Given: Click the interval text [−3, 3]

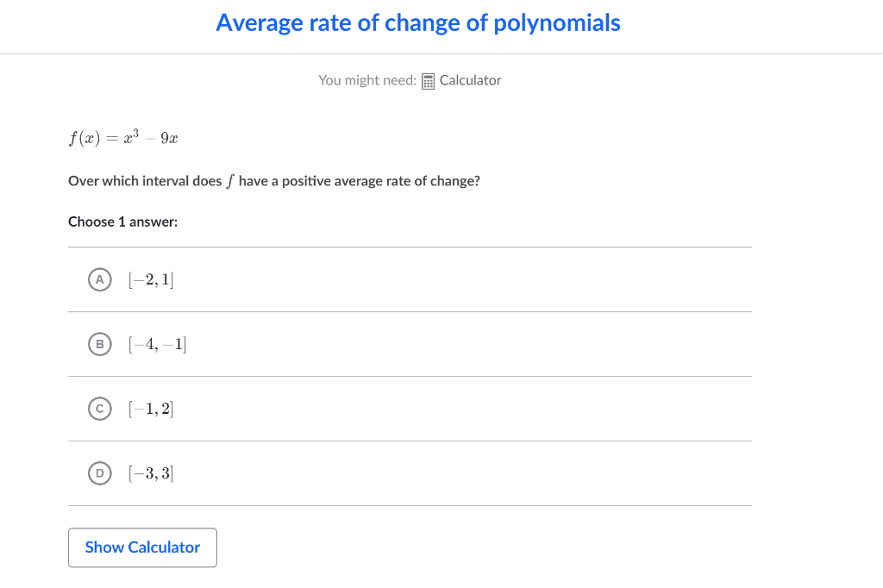Looking at the screenshot, I should 151,472.
